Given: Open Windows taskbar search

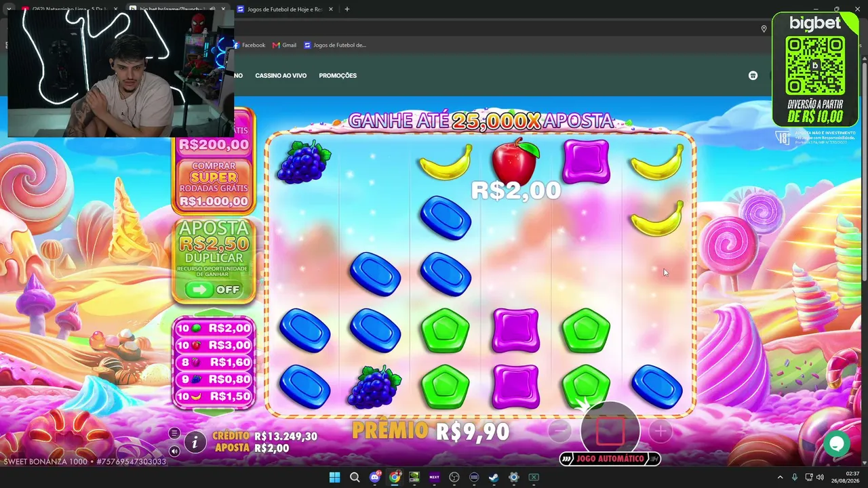Looking at the screenshot, I should (x=355, y=477).
